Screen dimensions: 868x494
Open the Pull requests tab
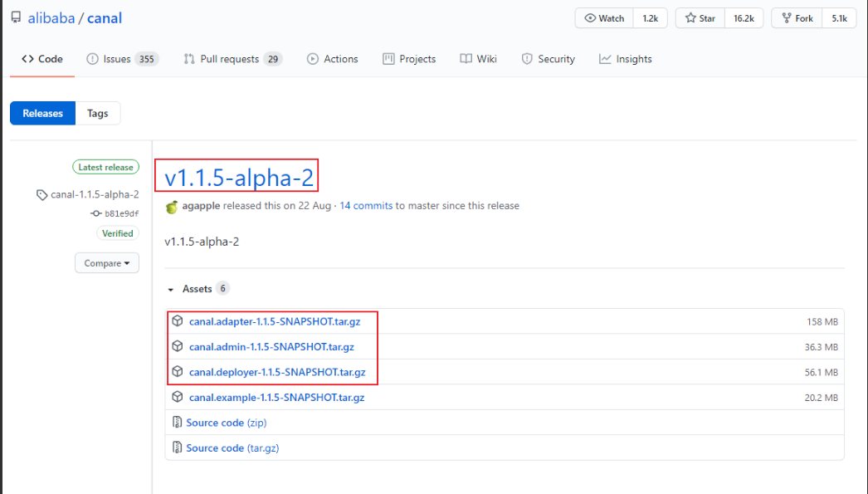[233, 59]
